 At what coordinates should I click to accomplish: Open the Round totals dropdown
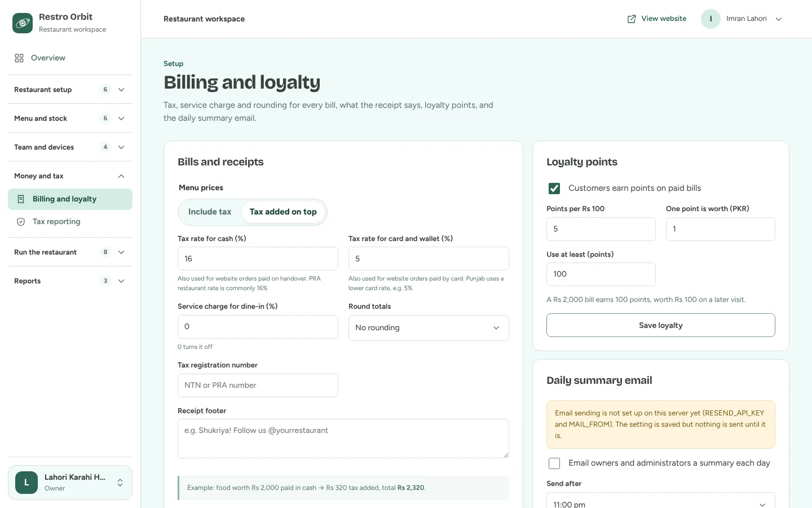429,328
